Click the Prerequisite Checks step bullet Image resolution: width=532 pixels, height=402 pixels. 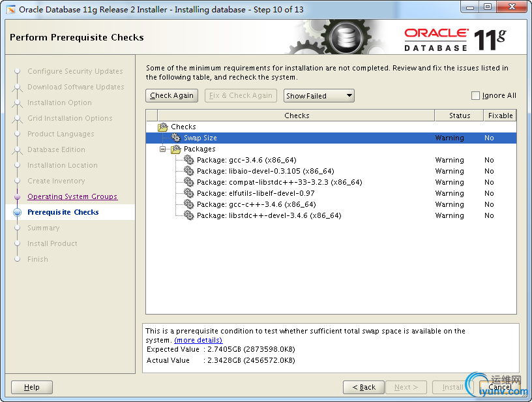point(18,212)
